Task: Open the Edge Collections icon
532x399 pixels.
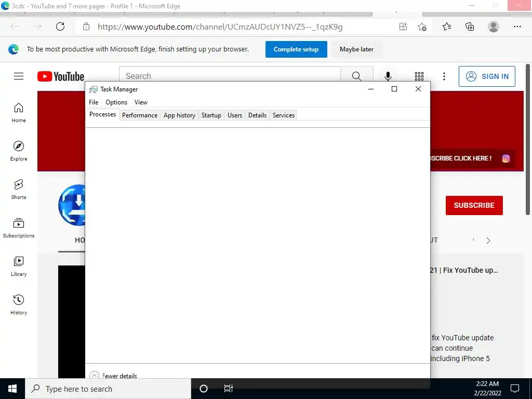Action: pos(470,27)
